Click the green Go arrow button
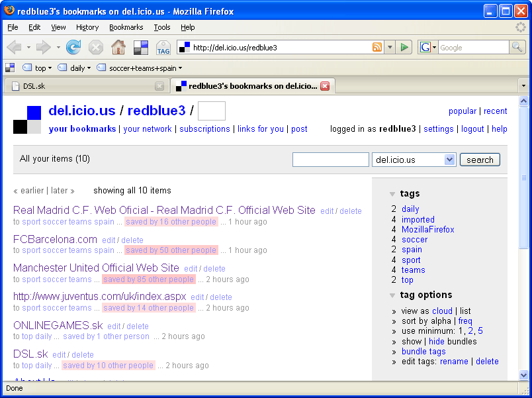 click(x=404, y=47)
